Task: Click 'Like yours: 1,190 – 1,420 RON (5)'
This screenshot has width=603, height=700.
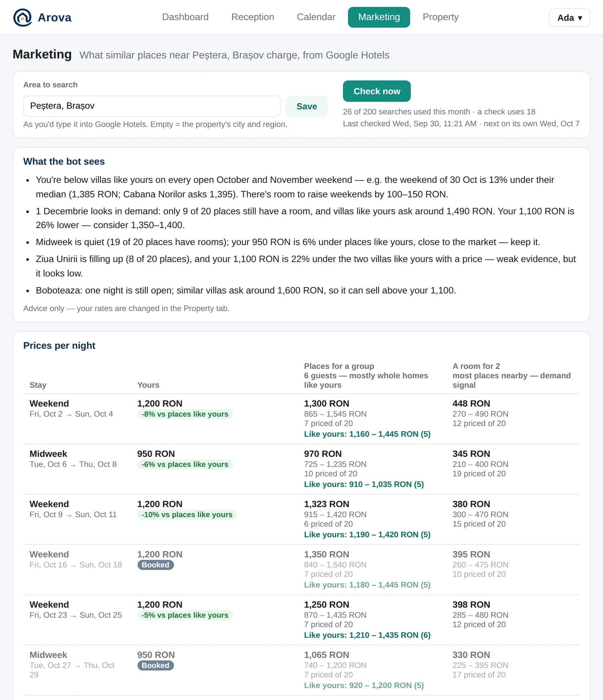Action: [367, 534]
